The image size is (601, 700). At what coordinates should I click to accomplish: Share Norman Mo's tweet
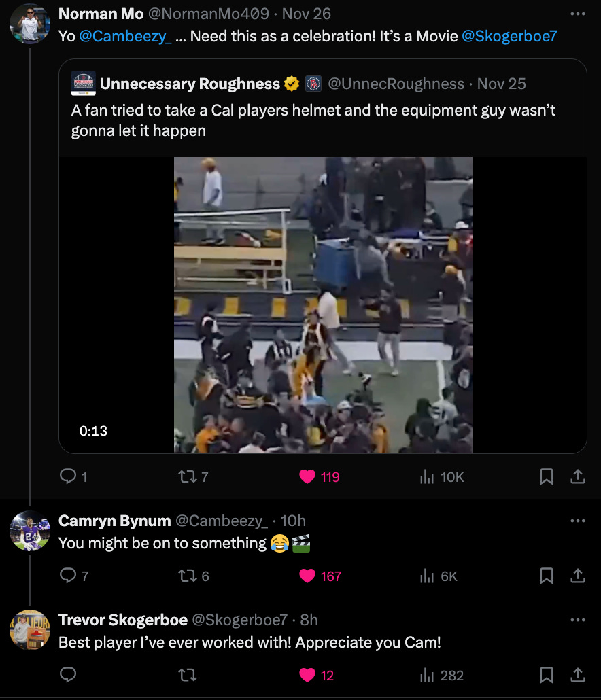578,477
